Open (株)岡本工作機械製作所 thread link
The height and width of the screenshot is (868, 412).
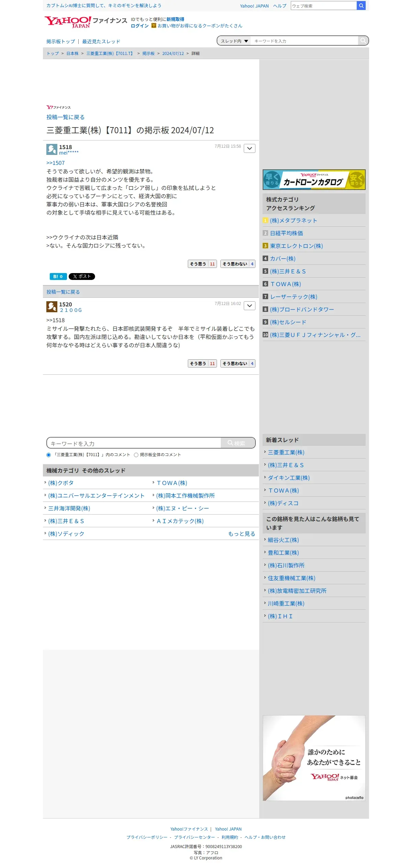coord(185,496)
